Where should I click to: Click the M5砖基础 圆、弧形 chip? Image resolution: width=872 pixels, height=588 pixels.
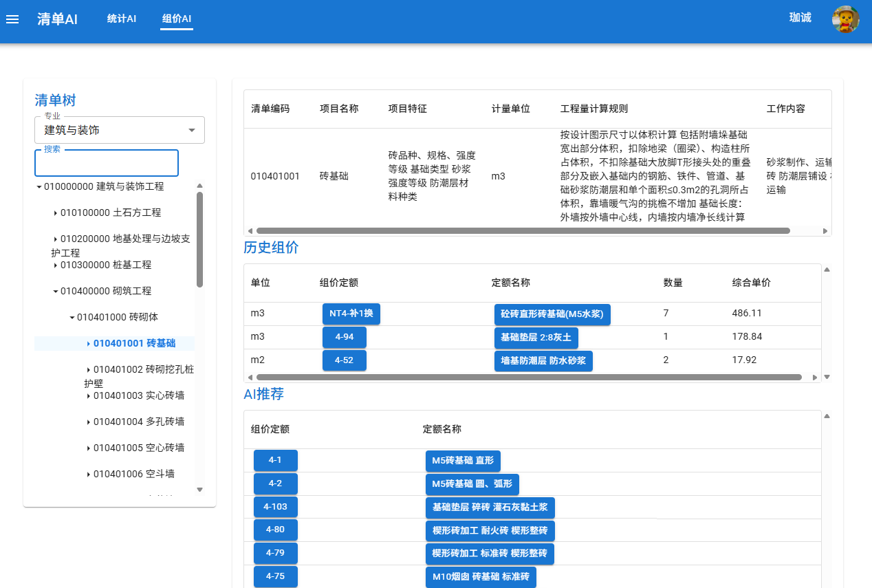point(472,484)
